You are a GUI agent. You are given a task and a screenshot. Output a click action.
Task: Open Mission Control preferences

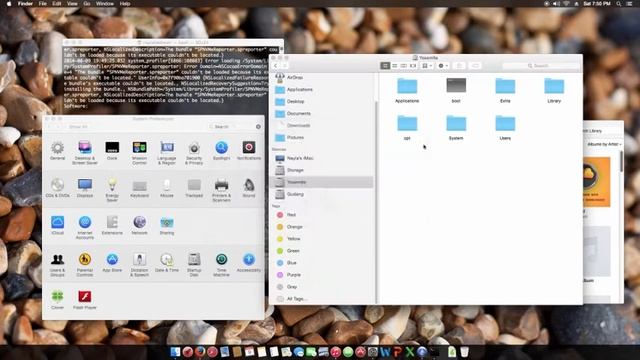tap(139, 152)
